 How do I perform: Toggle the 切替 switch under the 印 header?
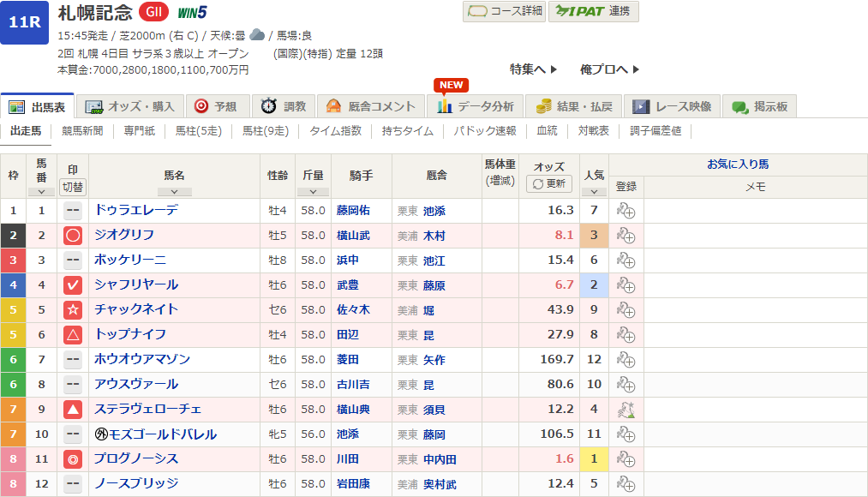73,186
